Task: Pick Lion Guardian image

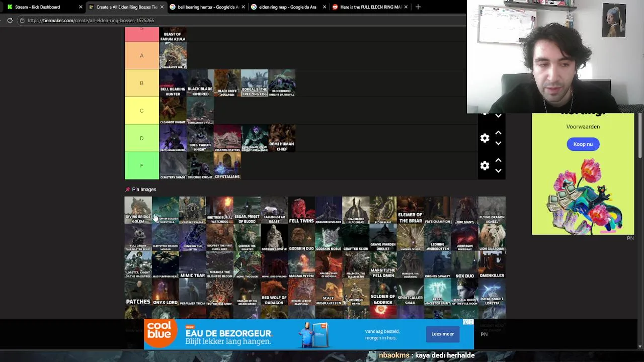Action: (x=492, y=237)
